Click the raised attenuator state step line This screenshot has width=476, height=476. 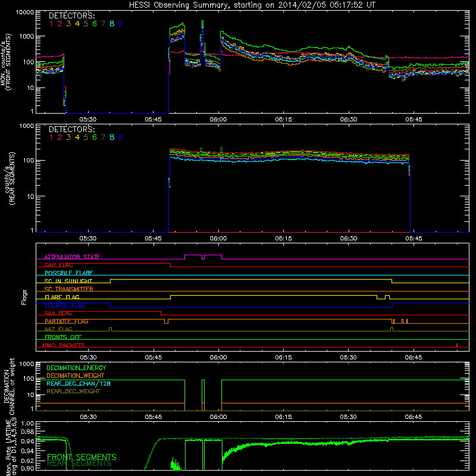pyautogui.click(x=203, y=256)
